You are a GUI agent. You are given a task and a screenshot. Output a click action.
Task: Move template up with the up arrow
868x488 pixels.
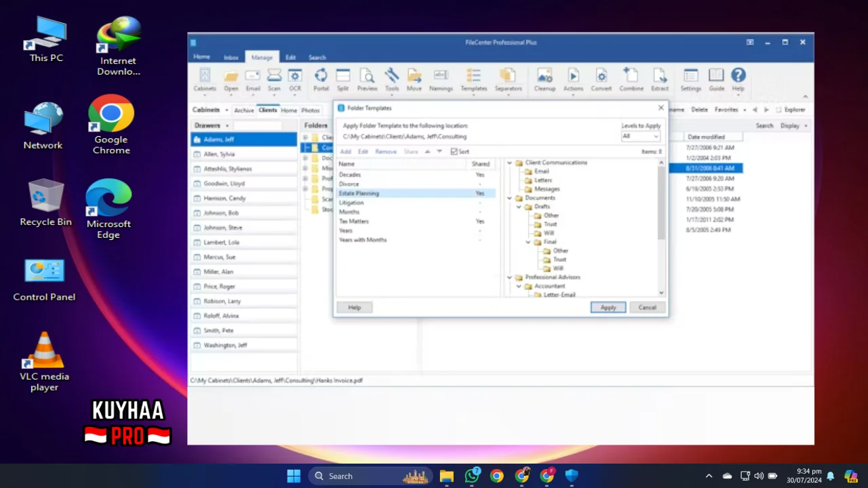tap(427, 151)
